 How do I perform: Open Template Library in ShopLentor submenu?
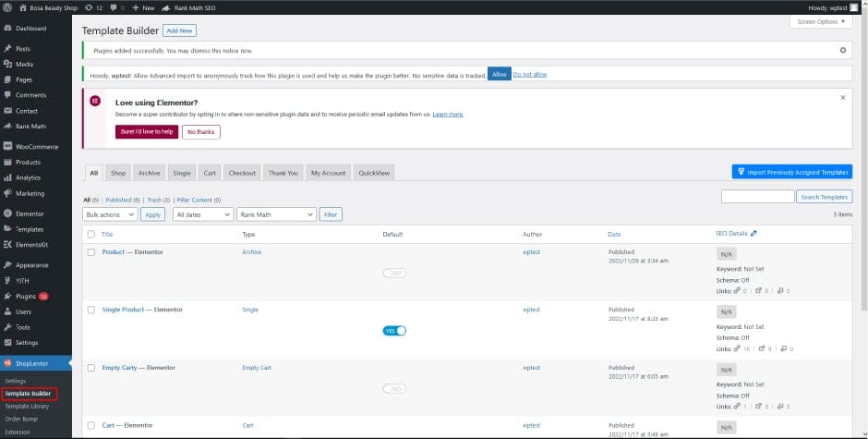(x=27, y=407)
